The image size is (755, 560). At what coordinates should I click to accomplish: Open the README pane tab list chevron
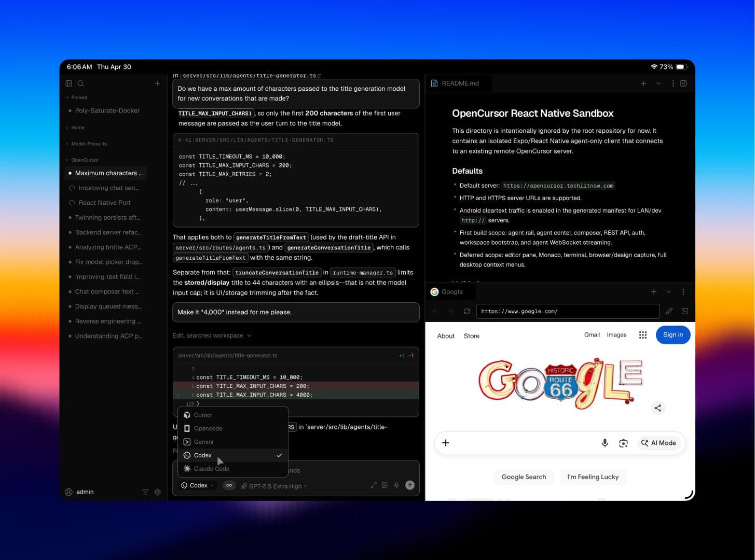[x=658, y=83]
